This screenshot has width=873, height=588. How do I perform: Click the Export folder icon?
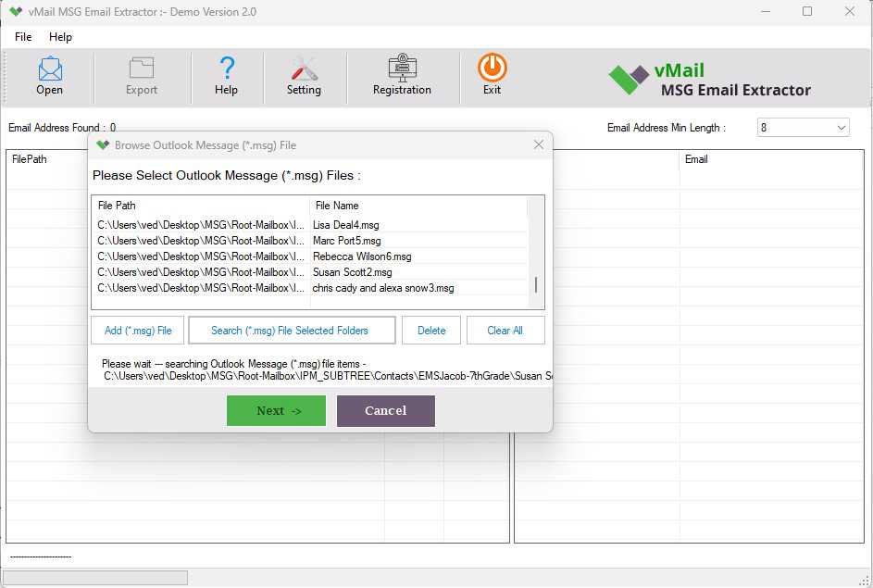coord(142,68)
